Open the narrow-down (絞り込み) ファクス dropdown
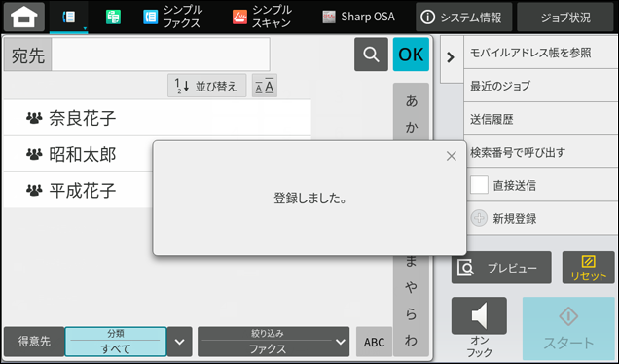Screen dimensions: 619x364 pyautogui.click(x=273, y=342)
